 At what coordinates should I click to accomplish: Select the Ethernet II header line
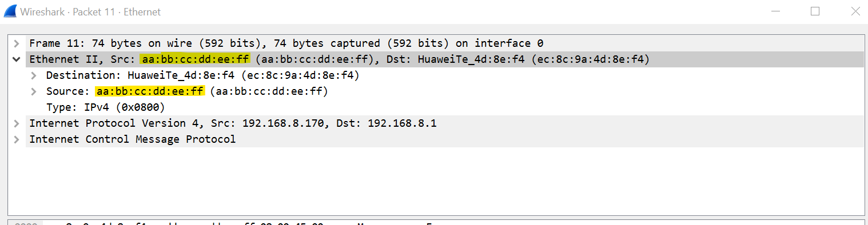[x=444, y=59]
